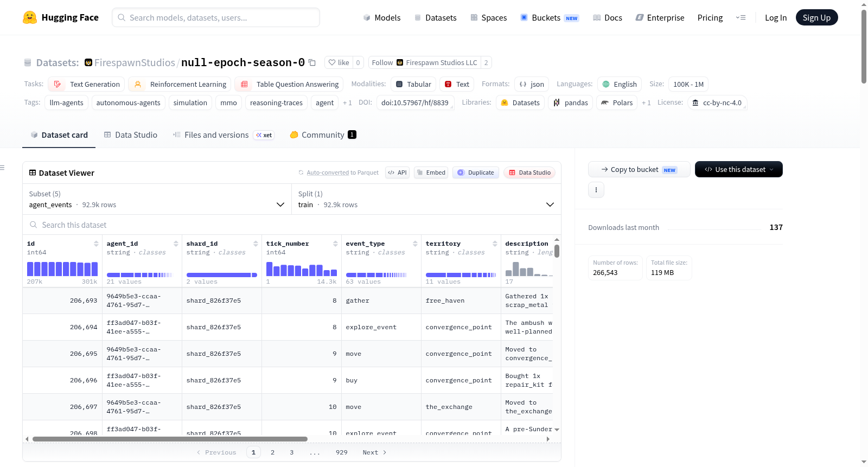Switch to the Dataset card tab
Viewport: 868px width, 467px height.
[x=59, y=135]
